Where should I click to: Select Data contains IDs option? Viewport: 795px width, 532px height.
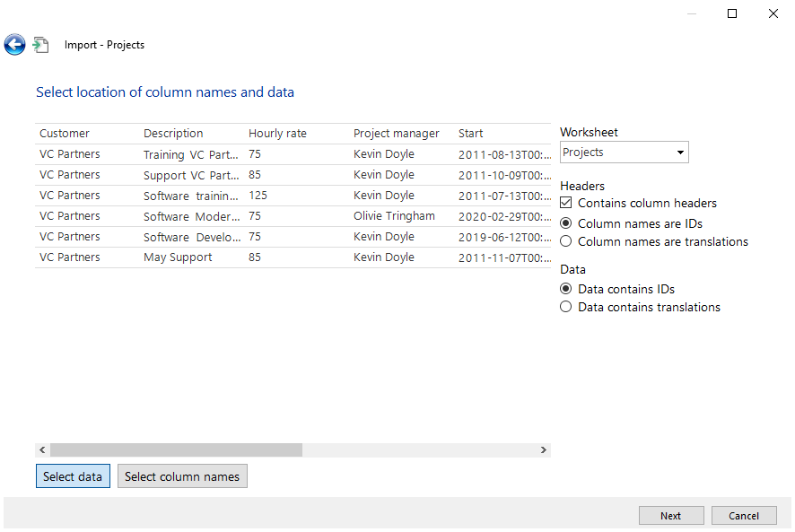tap(566, 289)
